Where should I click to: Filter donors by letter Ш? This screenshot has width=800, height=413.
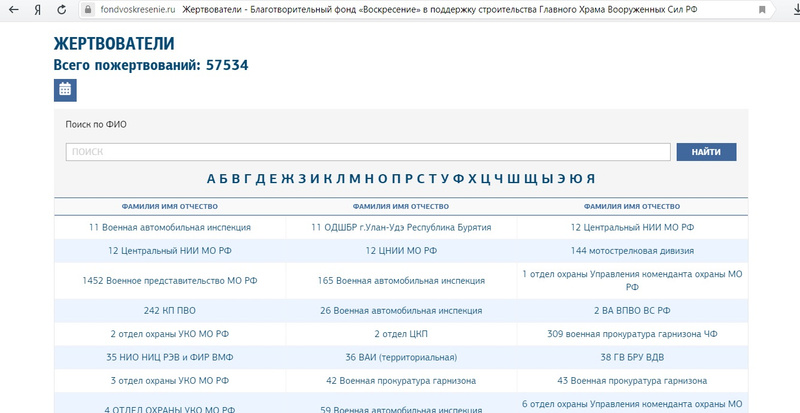[513, 179]
